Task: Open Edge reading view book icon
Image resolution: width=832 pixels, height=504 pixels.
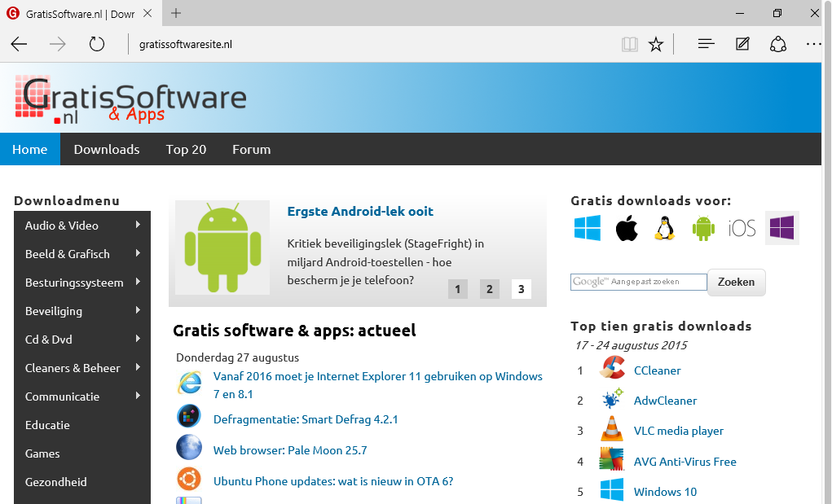Action: 629,44
